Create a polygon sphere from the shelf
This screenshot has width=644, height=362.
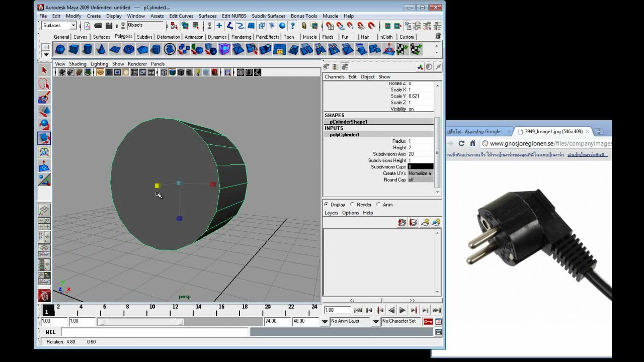click(60, 49)
